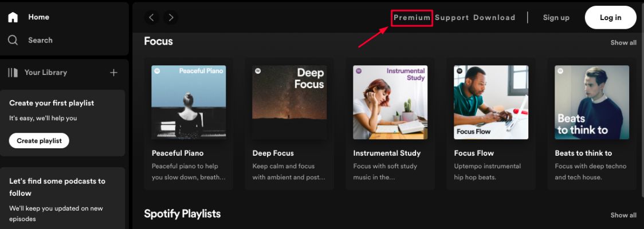Select Home in the sidebar
Viewport: 644px width, 229px height.
point(38,17)
